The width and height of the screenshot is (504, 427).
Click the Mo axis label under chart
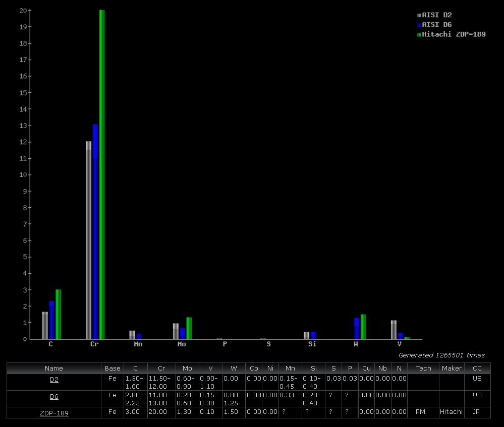[x=182, y=344]
